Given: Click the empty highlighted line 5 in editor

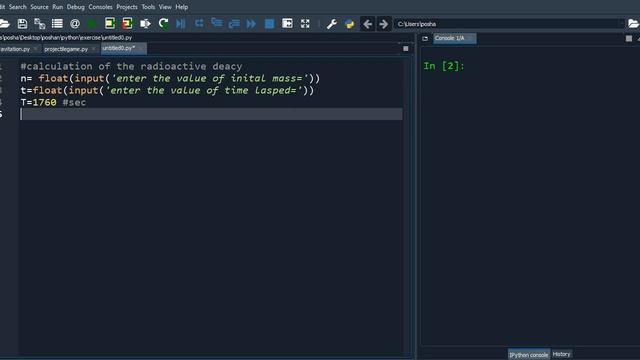Looking at the screenshot, I should point(211,114).
